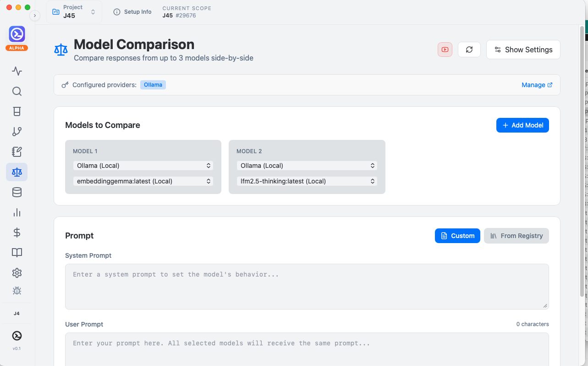Viewport: 588px width, 366px height.
Task: Click into the System Prompt text area
Action: [307, 286]
